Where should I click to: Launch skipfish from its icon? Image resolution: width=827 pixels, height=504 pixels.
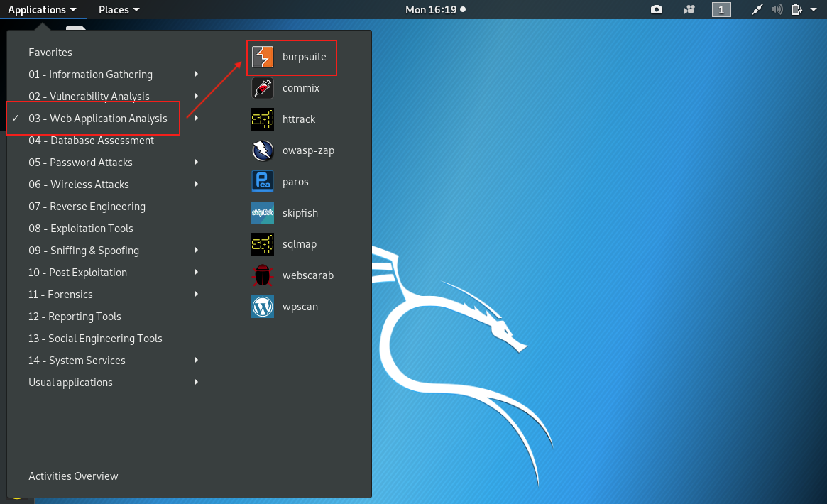click(263, 213)
